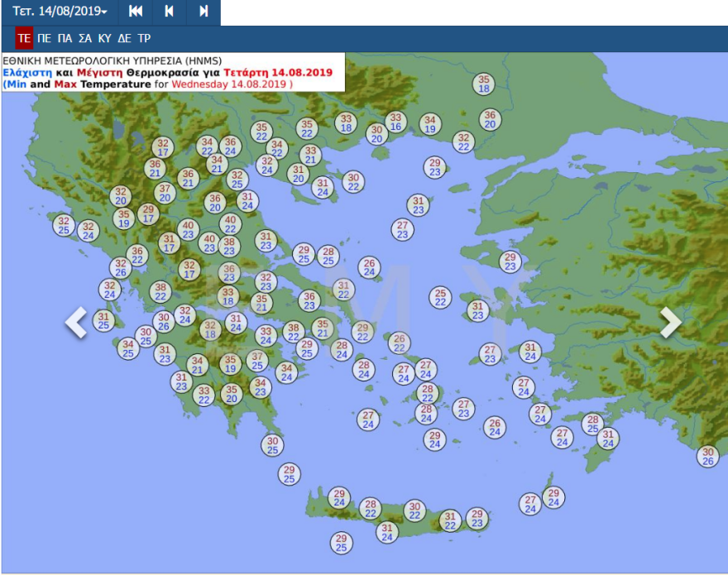Switch to the ΠΕ day tab
This screenshot has height=575, width=728.
[45, 38]
